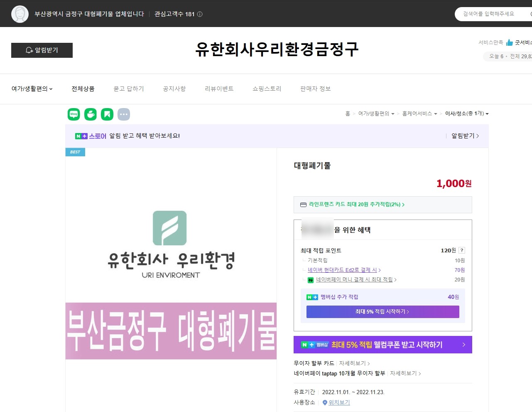
Task: Click the seller profile avatar icon
Action: [x=20, y=14]
